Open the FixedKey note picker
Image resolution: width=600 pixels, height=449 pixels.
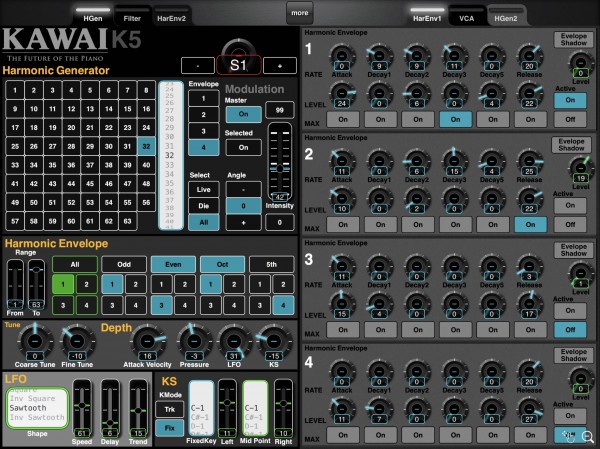pyautogui.click(x=202, y=408)
